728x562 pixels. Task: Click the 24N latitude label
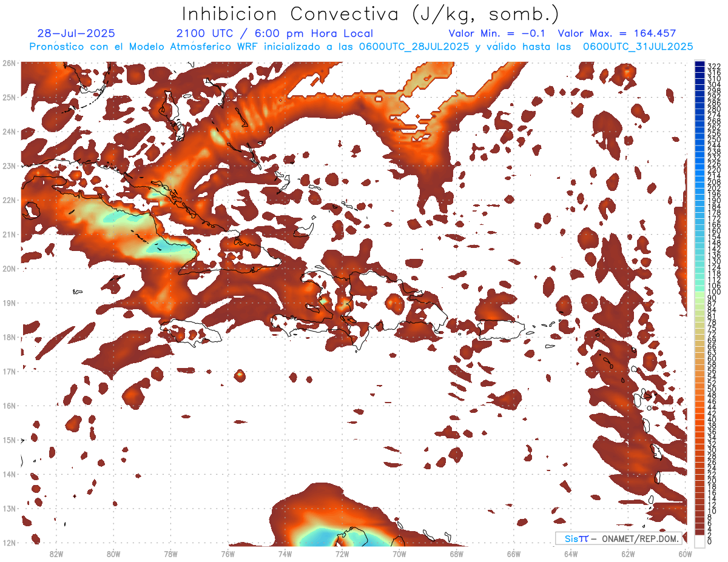tap(9, 131)
